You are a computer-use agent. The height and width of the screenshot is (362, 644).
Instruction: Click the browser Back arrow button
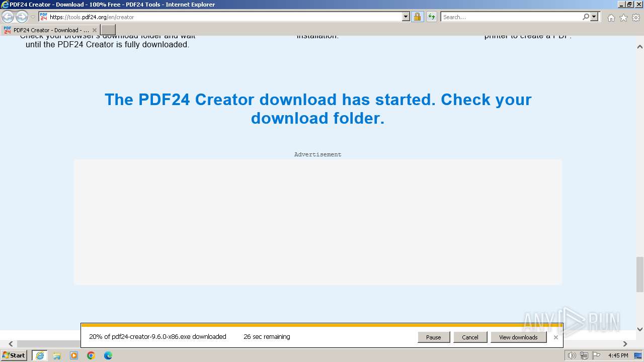point(8,17)
